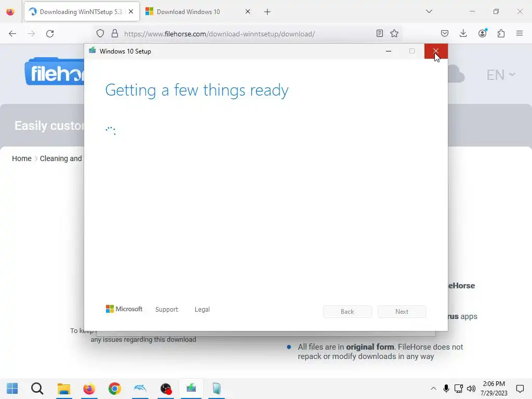Open the EN language dropdown
Viewport: 532px width, 399px height.
coord(500,75)
